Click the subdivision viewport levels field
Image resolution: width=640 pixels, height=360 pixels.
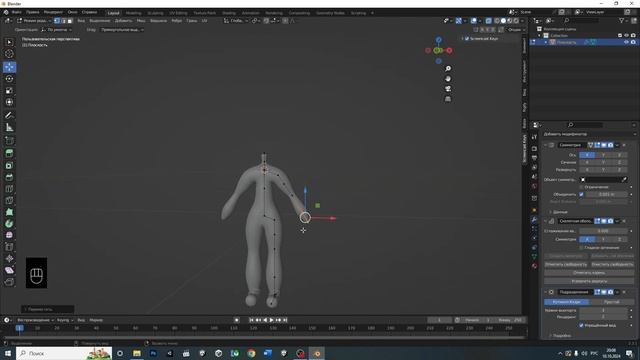604,311
